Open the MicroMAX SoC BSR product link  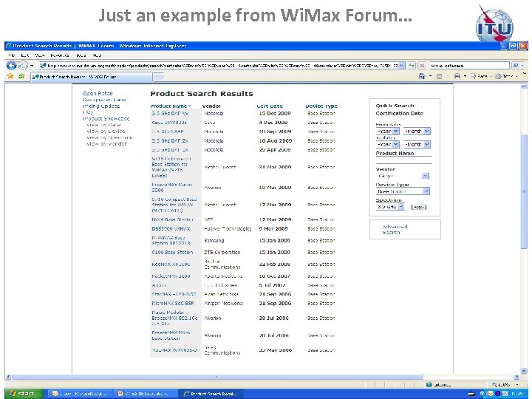pos(174,304)
